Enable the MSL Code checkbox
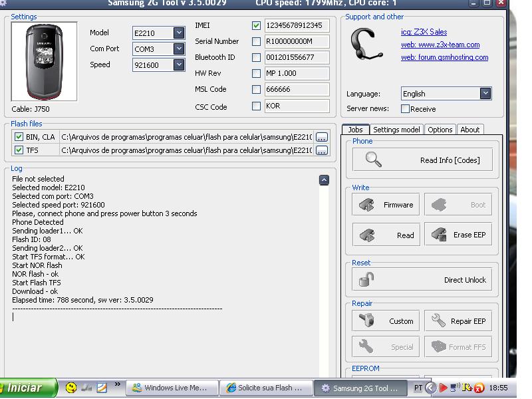The image size is (532, 399). tap(256, 89)
